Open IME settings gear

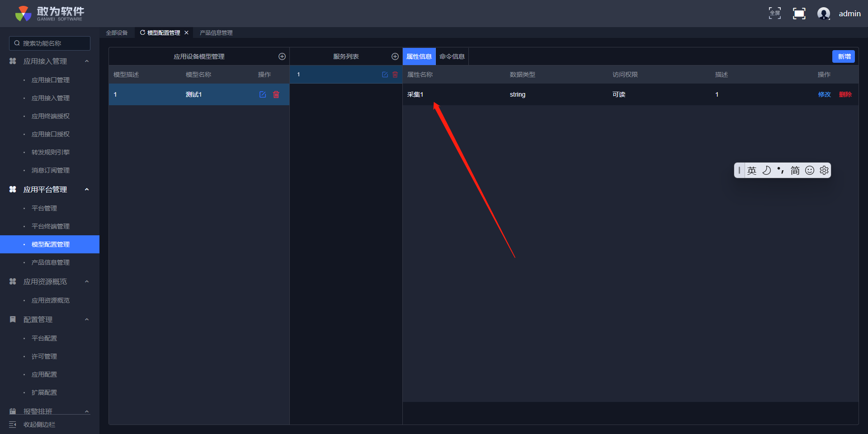[824, 170]
